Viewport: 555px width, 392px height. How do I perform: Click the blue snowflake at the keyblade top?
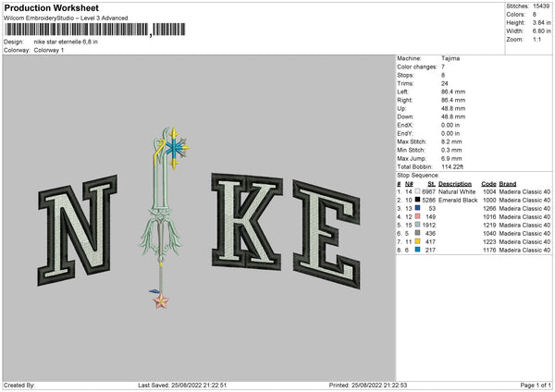click(176, 148)
